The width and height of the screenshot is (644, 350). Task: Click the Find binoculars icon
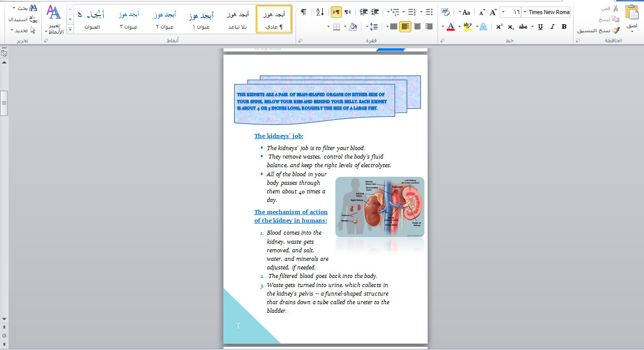(33, 8)
